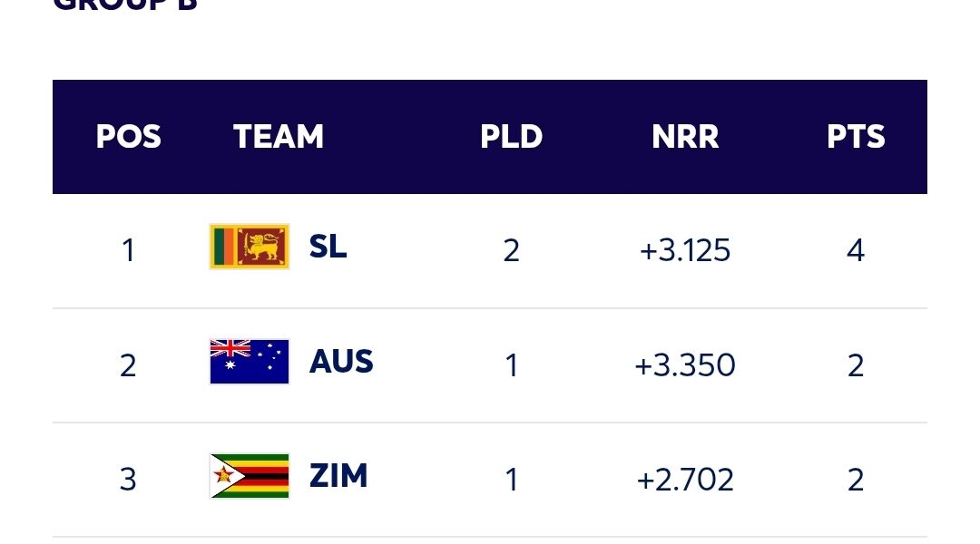Click Sri Lanka's points value of 4

coord(856,250)
